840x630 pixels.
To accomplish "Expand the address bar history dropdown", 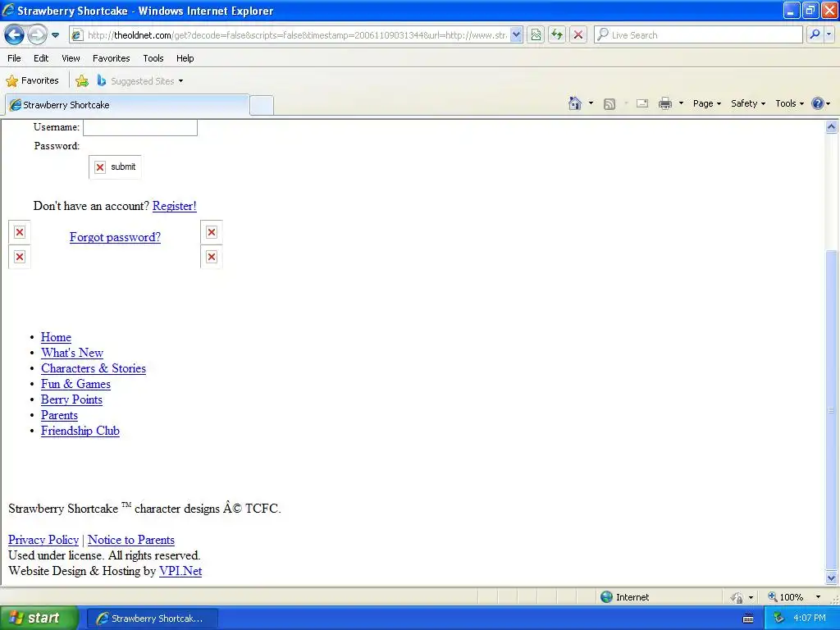I will (x=517, y=35).
